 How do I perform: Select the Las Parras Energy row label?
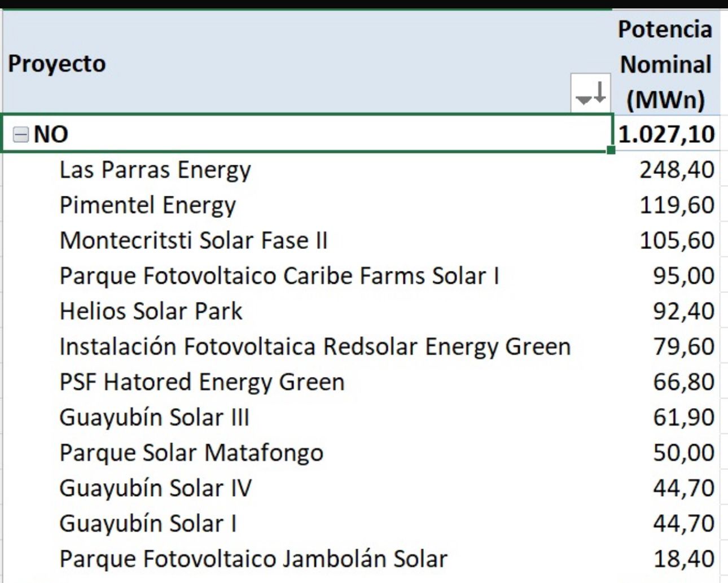pos(155,170)
